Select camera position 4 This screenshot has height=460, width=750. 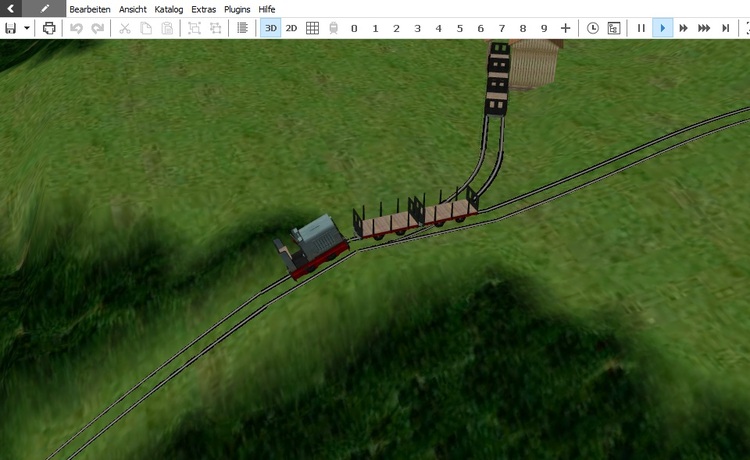pos(439,29)
